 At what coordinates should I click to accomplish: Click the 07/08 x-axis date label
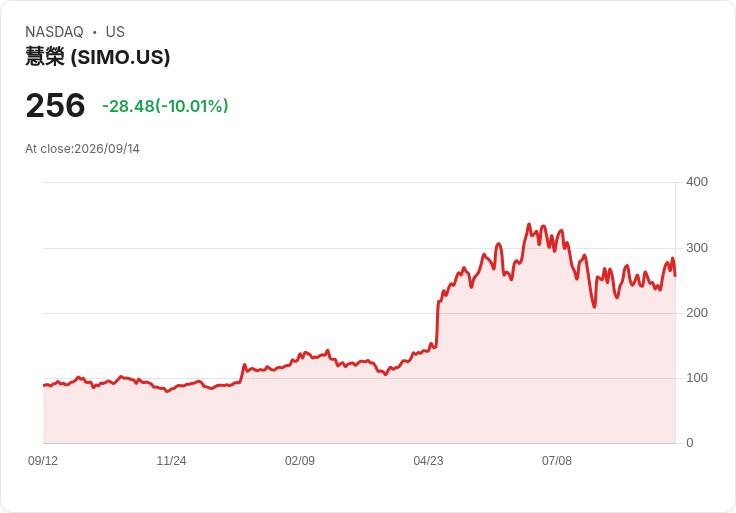click(x=557, y=461)
